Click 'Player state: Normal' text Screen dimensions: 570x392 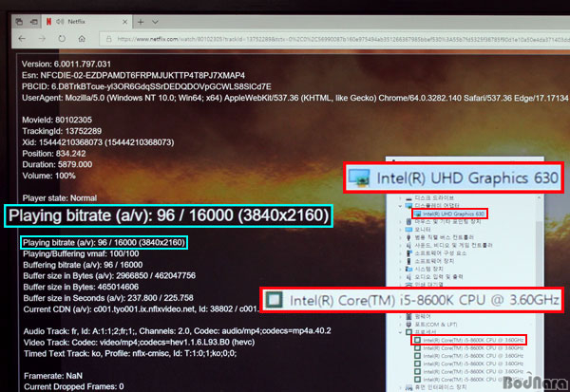[x=60, y=198]
